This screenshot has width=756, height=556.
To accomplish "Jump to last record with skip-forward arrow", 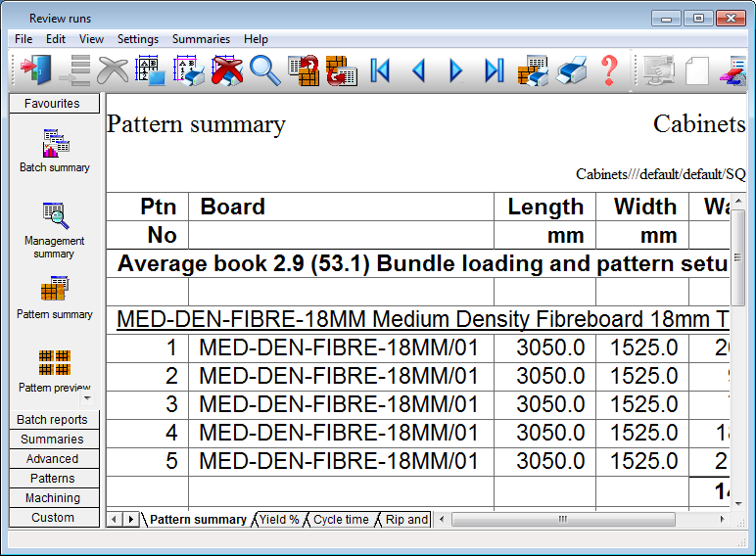I will coord(495,69).
